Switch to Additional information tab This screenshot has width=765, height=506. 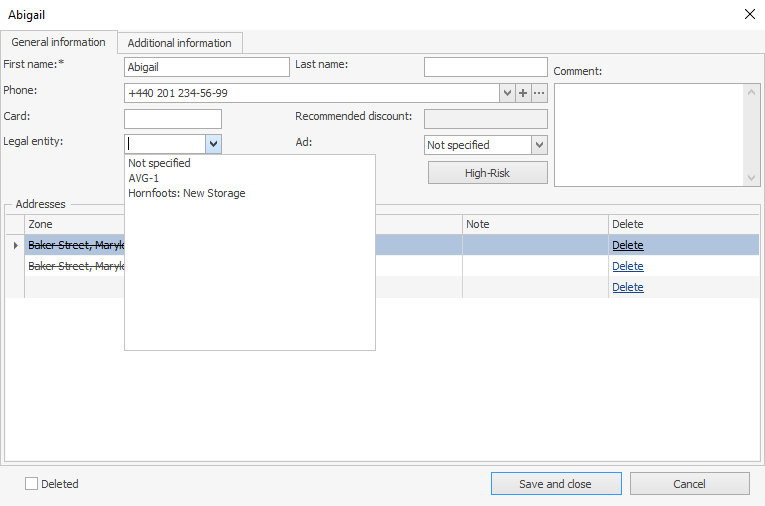click(180, 43)
